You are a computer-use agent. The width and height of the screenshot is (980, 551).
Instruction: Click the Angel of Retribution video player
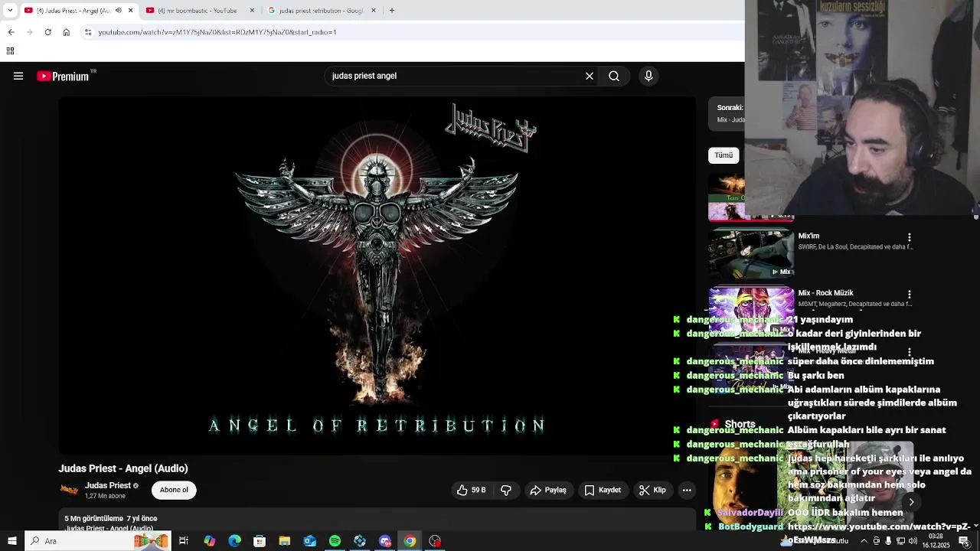377,275
